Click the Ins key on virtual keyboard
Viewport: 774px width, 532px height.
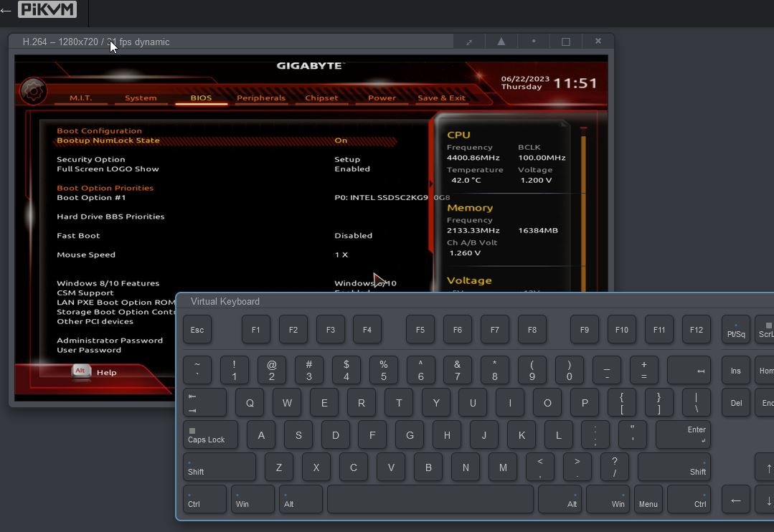[x=735, y=370]
